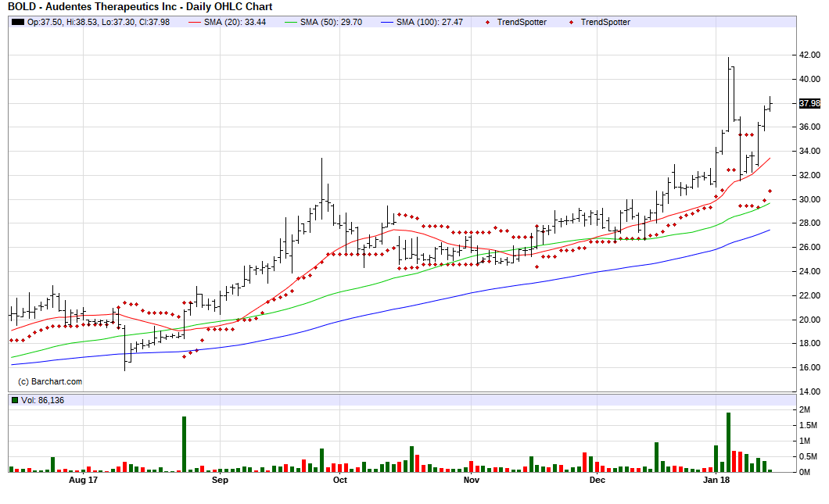Click the 20.00 price axis label
Image resolution: width=829 pixels, height=504 pixels.
point(809,320)
